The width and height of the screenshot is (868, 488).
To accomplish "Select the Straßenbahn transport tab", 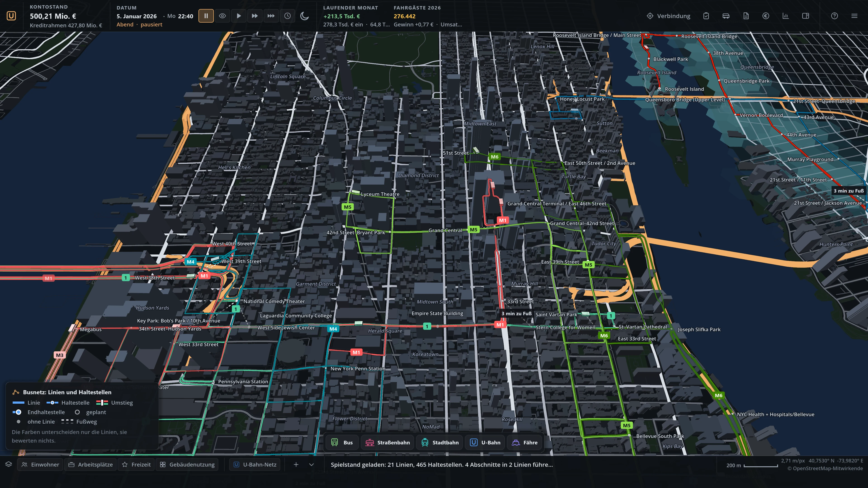I will (x=388, y=443).
